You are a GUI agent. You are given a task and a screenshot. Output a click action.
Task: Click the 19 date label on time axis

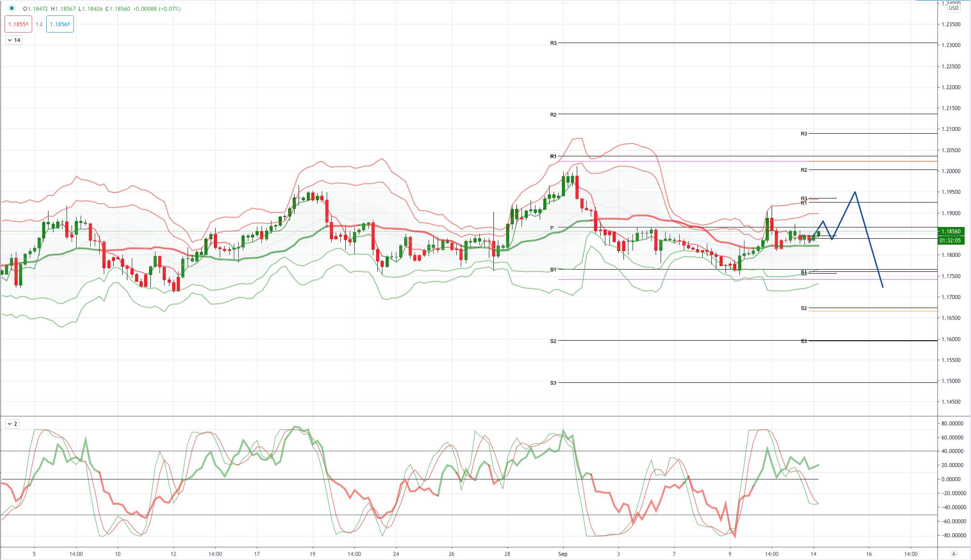click(312, 554)
